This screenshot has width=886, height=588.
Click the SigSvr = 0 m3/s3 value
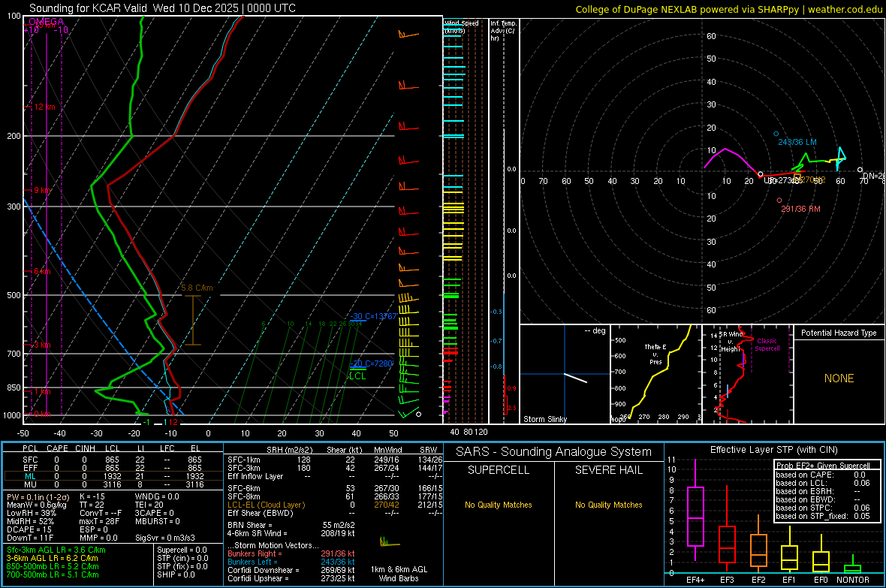[165, 538]
